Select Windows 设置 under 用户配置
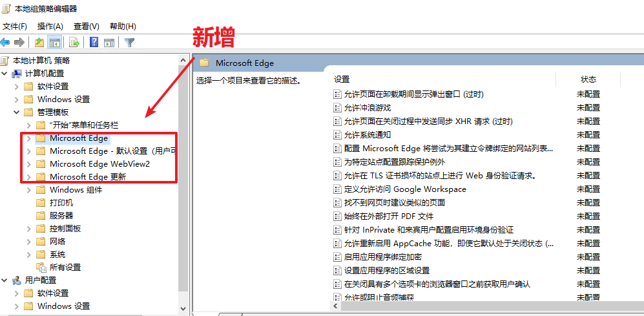 coord(64,306)
